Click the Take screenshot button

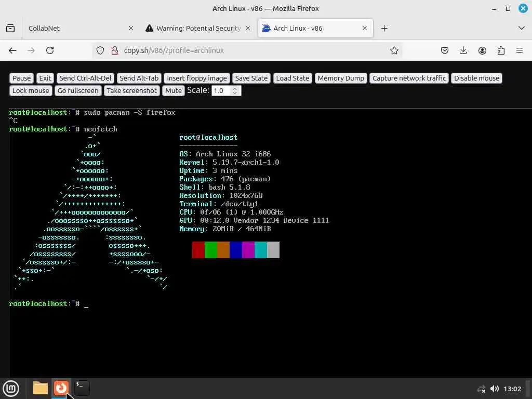[x=131, y=91]
